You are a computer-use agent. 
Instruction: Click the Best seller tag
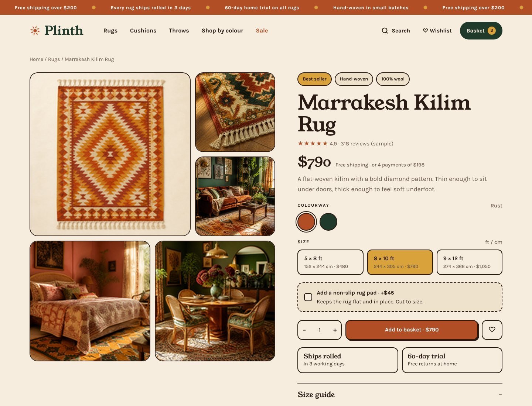pyautogui.click(x=314, y=79)
